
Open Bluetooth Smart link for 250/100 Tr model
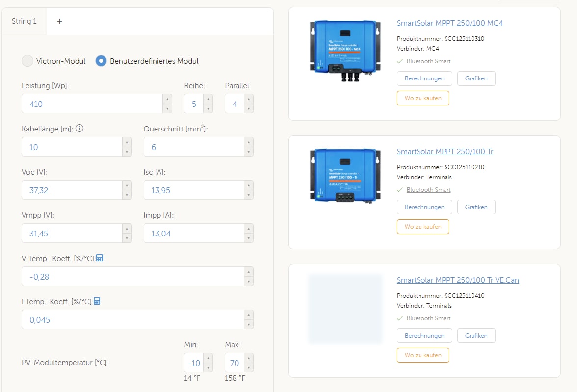428,189
